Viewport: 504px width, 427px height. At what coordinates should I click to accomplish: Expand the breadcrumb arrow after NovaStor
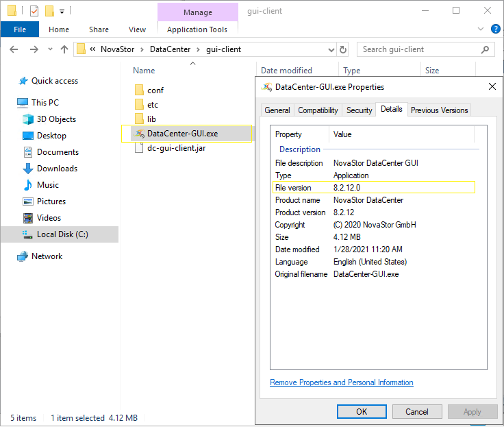click(x=142, y=49)
